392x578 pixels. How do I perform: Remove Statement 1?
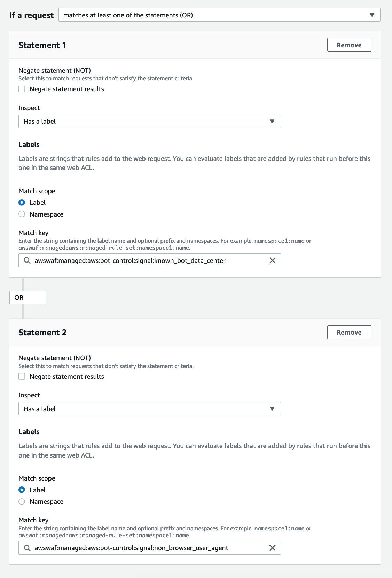click(x=349, y=45)
